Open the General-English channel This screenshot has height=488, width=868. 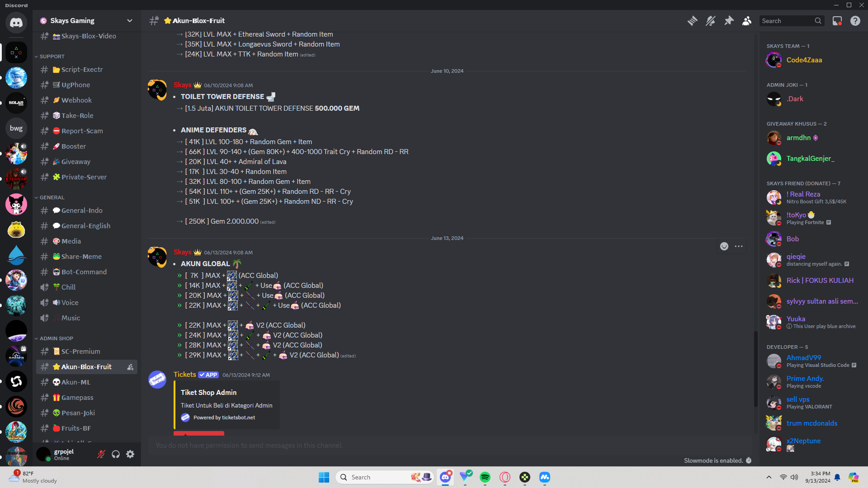(87, 226)
